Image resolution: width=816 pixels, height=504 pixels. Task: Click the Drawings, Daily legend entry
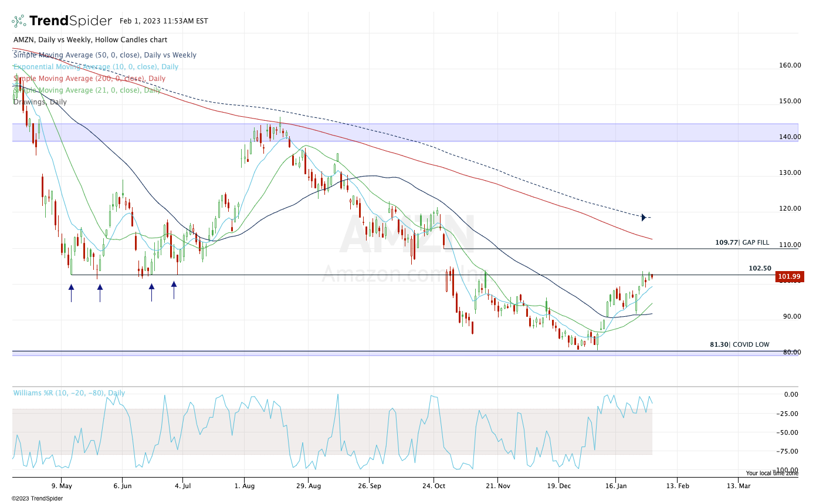pos(40,102)
